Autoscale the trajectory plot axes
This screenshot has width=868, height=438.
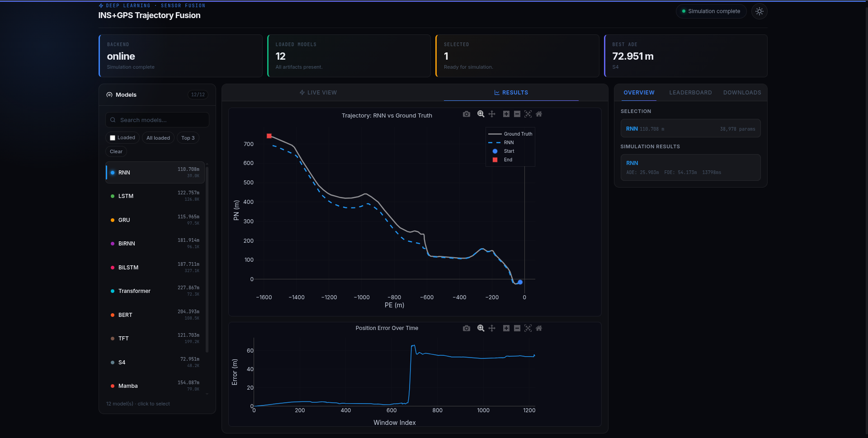point(528,114)
